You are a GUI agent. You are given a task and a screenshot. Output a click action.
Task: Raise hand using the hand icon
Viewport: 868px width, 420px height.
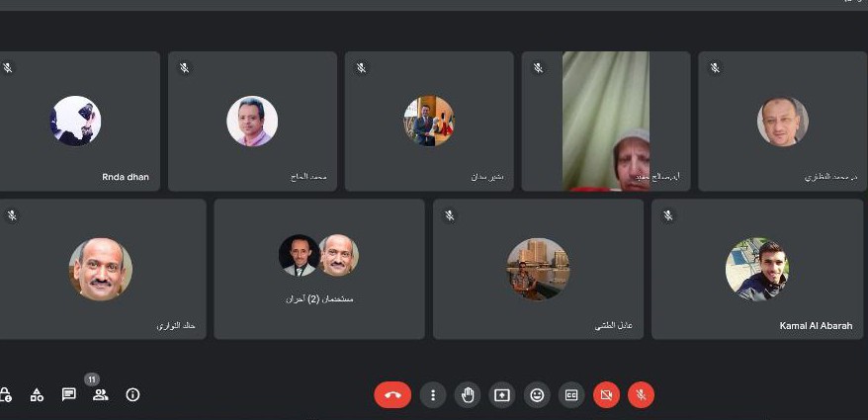point(468,395)
